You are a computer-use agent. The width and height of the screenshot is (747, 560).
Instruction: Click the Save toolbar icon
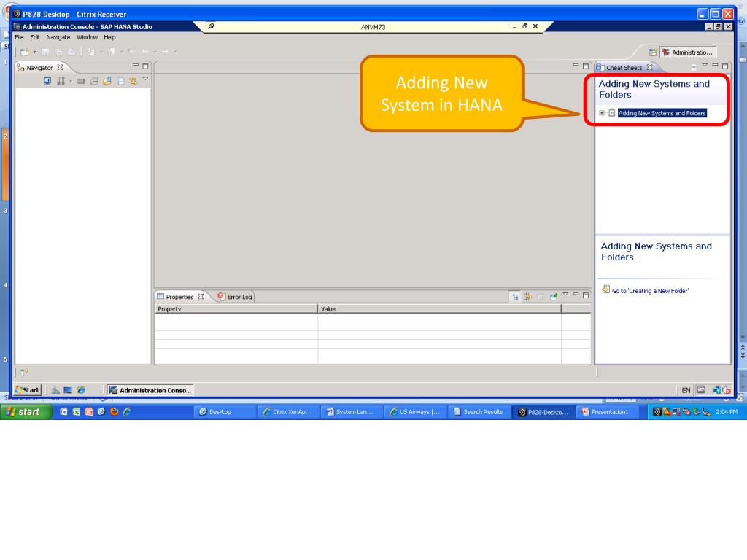45,52
